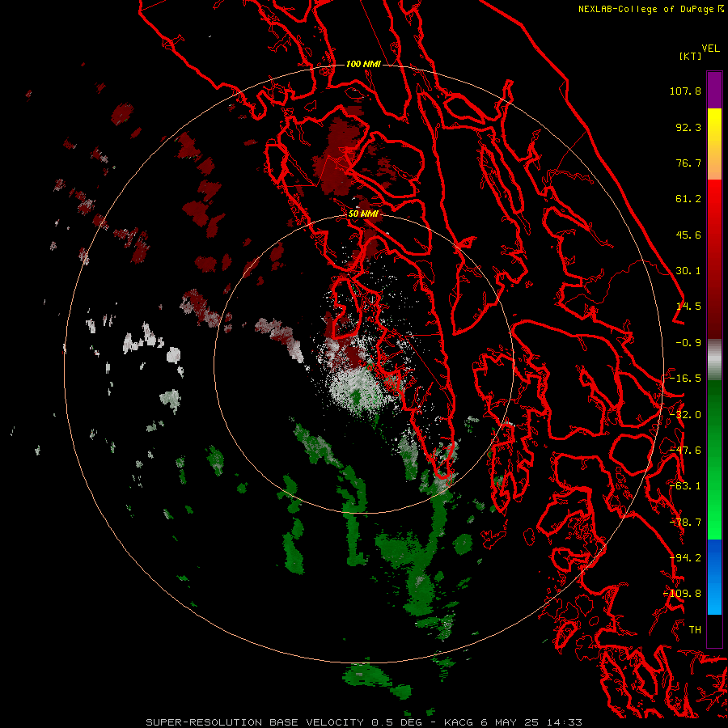The height and width of the screenshot is (728, 728).
Task: Click the 14.5 scale value
Action: [x=688, y=307]
